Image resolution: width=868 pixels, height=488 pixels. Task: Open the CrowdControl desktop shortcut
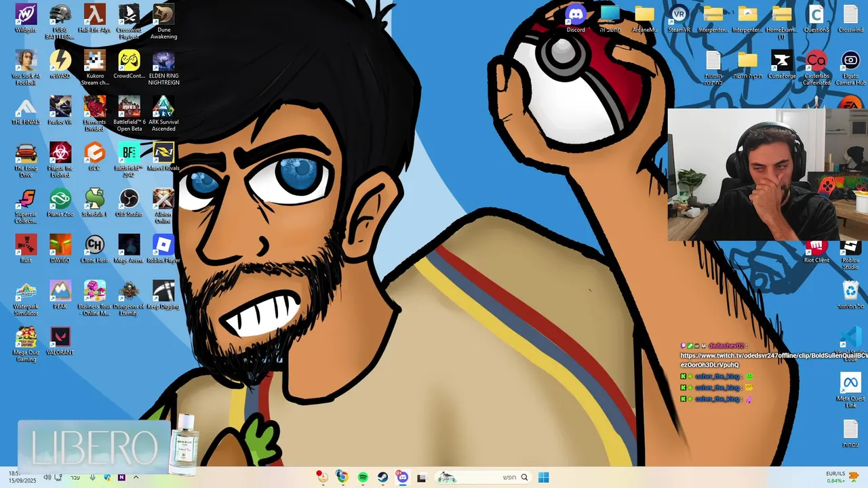tap(129, 64)
